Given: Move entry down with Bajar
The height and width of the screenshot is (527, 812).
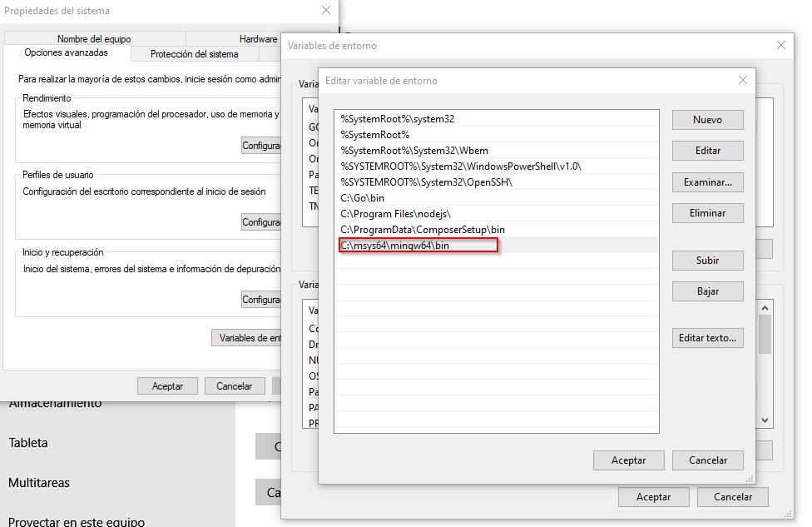Looking at the screenshot, I should click(707, 291).
